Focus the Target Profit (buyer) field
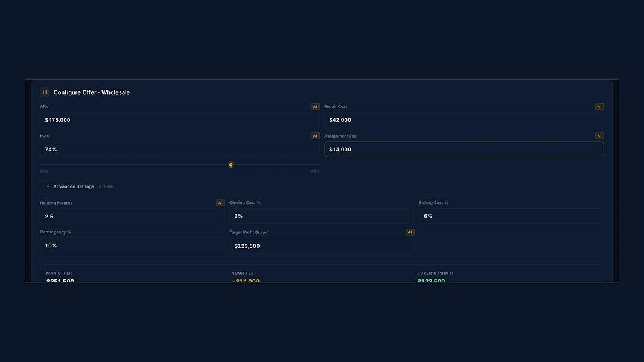Screen dimensions: 644x362 click(322, 246)
